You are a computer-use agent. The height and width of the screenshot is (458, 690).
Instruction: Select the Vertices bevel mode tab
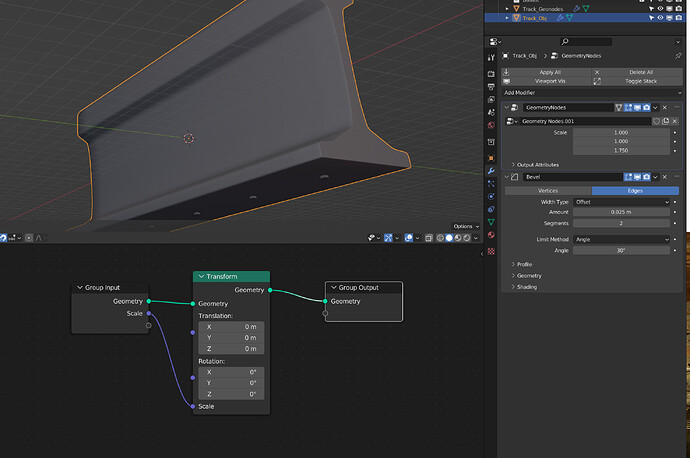[548, 191]
